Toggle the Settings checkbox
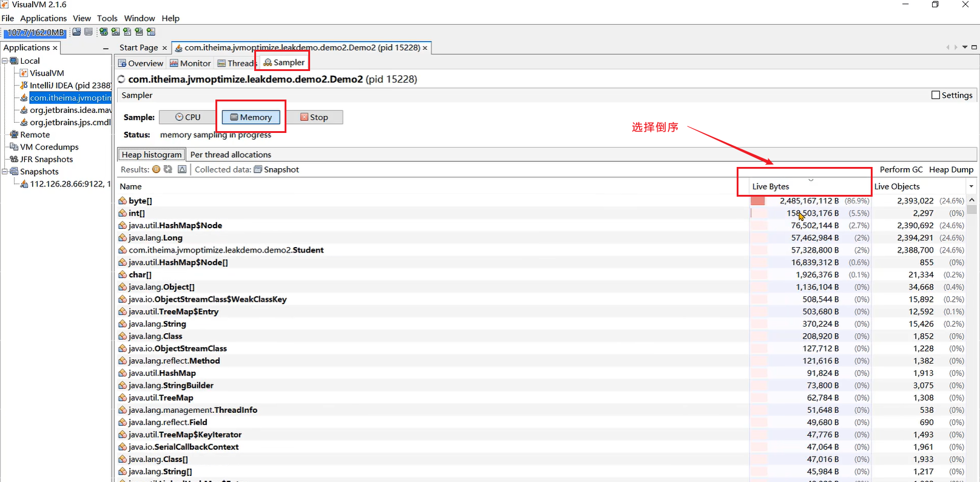Viewport: 980px width, 482px height. click(936, 95)
